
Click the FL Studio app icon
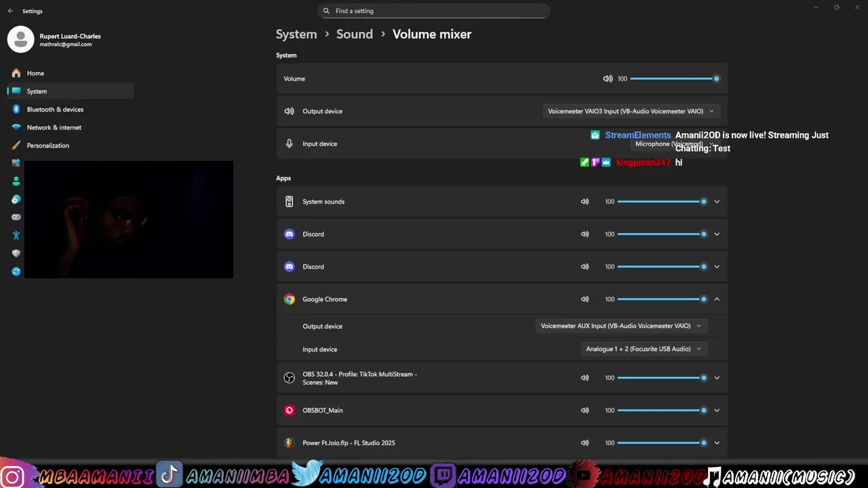pyautogui.click(x=289, y=443)
